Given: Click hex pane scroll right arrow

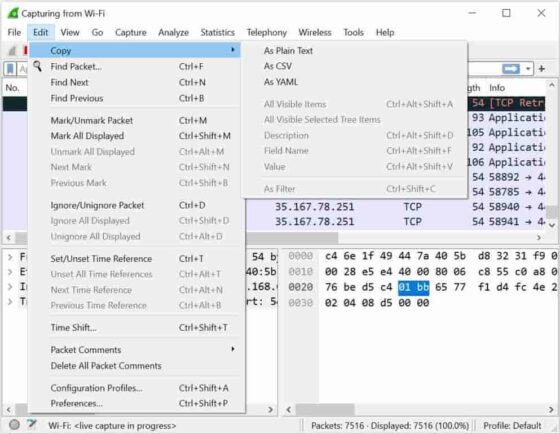Looking at the screenshot, I should [551, 409].
